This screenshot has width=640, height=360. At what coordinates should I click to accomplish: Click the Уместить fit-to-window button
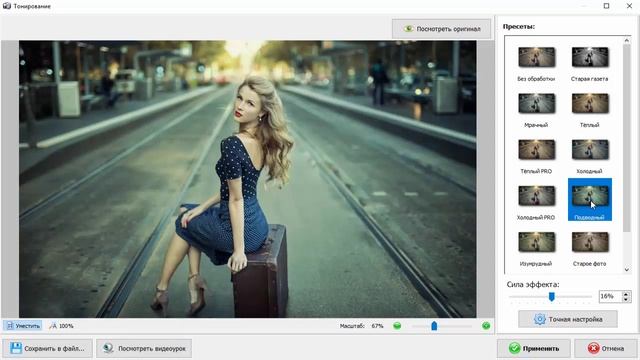tap(23, 326)
